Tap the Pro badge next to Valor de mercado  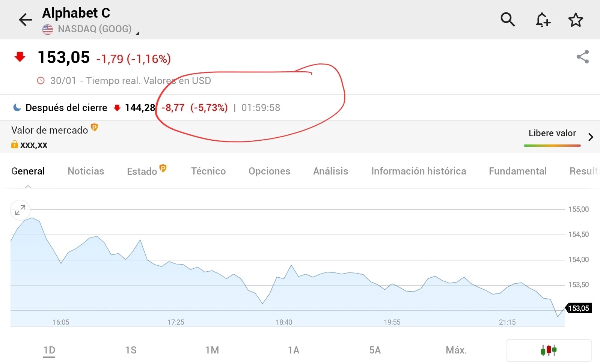(x=95, y=128)
